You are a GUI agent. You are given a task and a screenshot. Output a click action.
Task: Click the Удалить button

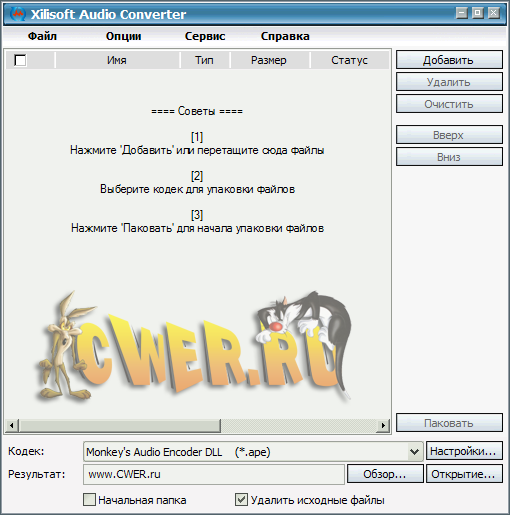[449, 82]
